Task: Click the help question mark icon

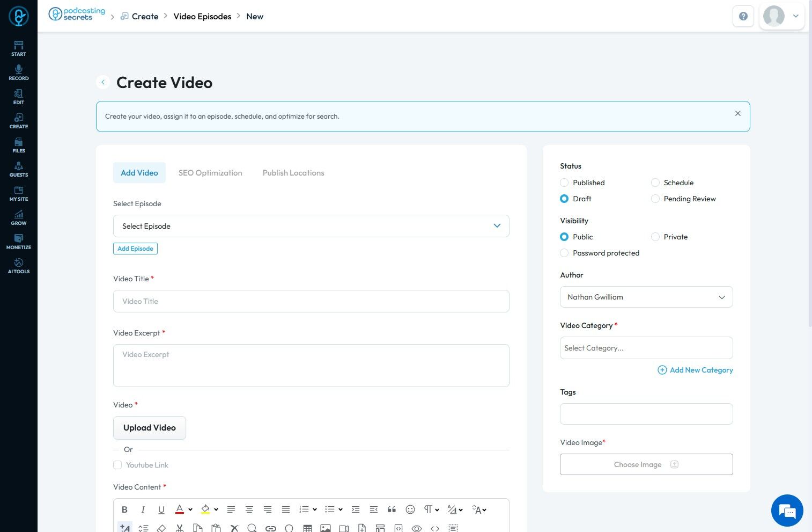Action: click(743, 16)
